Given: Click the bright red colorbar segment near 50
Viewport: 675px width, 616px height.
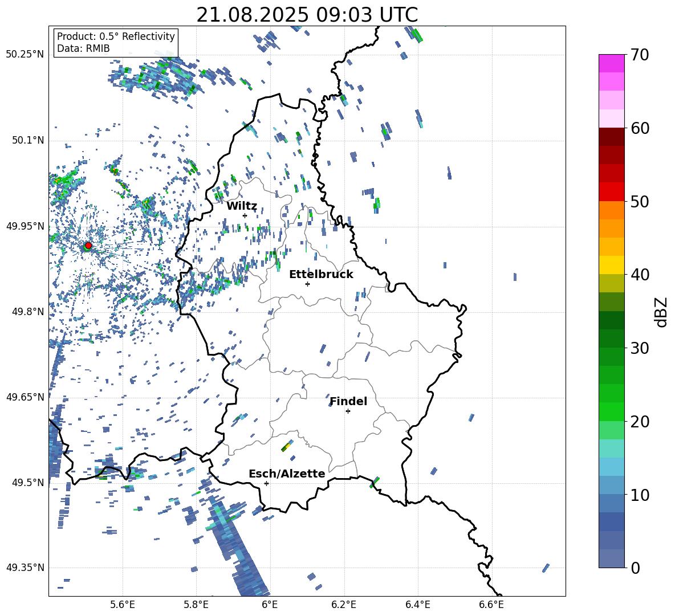Looking at the screenshot, I should click(x=612, y=192).
